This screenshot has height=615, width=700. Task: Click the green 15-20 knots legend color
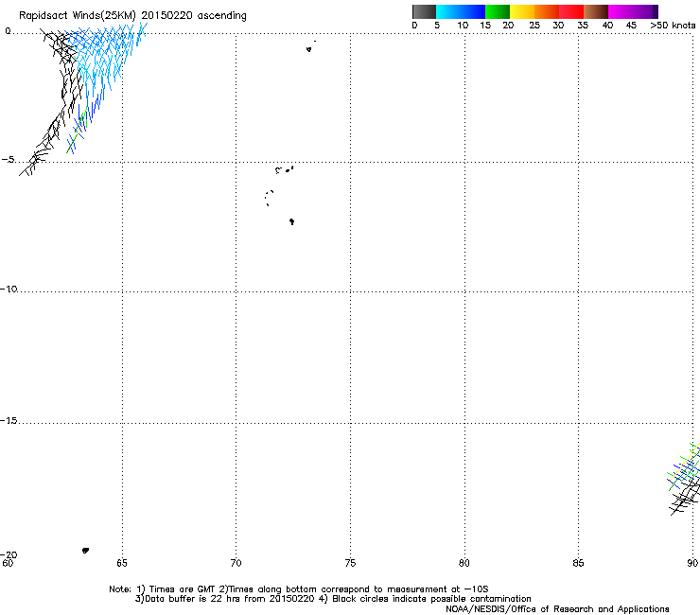point(498,11)
